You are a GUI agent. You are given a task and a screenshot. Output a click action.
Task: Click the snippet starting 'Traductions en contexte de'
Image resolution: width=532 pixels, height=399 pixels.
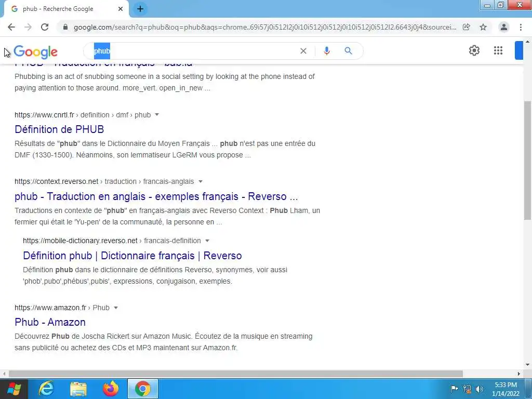[x=167, y=216]
